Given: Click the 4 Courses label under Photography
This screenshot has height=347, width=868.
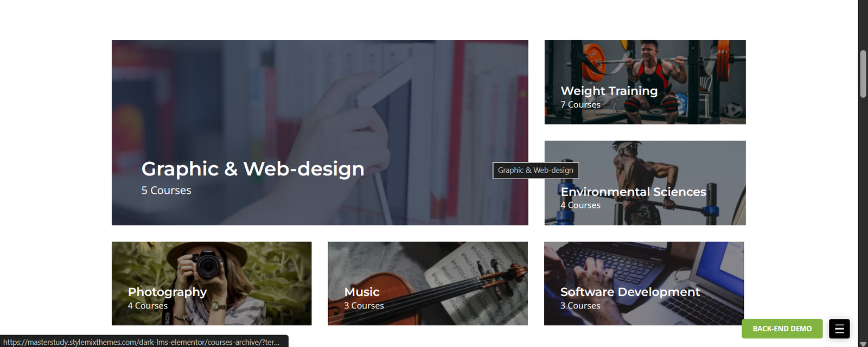Looking at the screenshot, I should (148, 306).
